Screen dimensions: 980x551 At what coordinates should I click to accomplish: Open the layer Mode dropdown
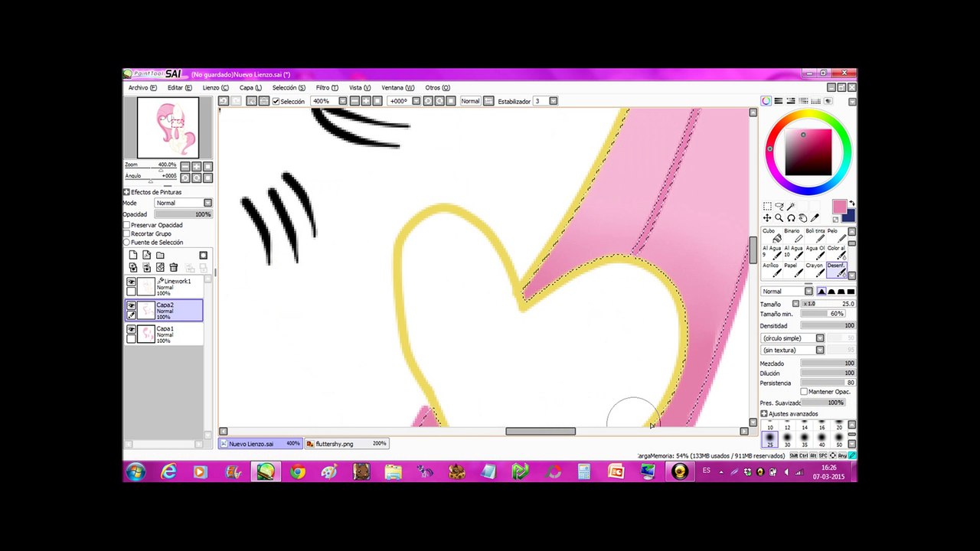184,203
